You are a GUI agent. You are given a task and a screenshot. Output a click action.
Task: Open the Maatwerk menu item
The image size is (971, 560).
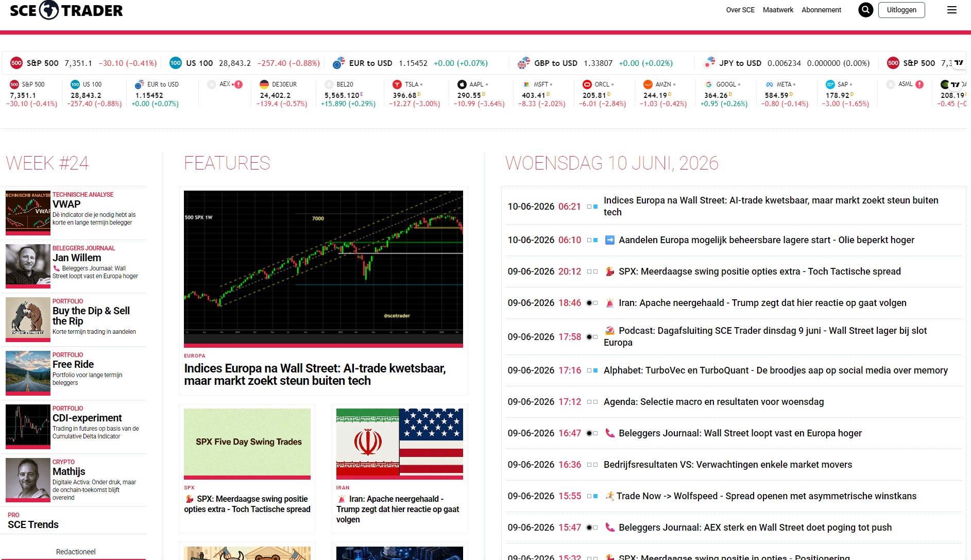pos(778,10)
